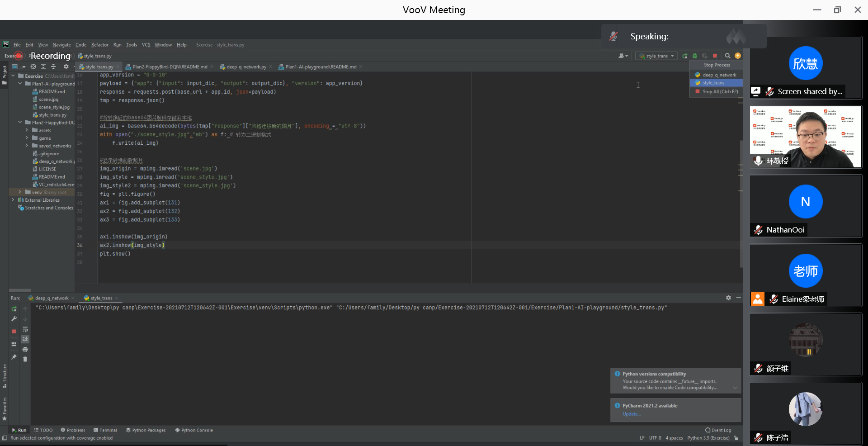Viewport: 868px width, 446px height.
Task: Click the Update... link for PyCharm 2021.2
Action: pyautogui.click(x=632, y=414)
